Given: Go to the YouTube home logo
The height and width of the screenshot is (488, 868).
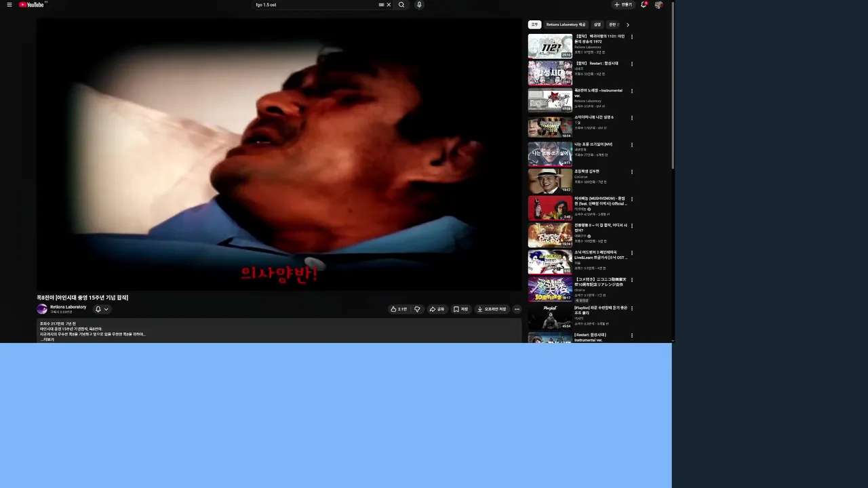Looking at the screenshot, I should [x=32, y=5].
